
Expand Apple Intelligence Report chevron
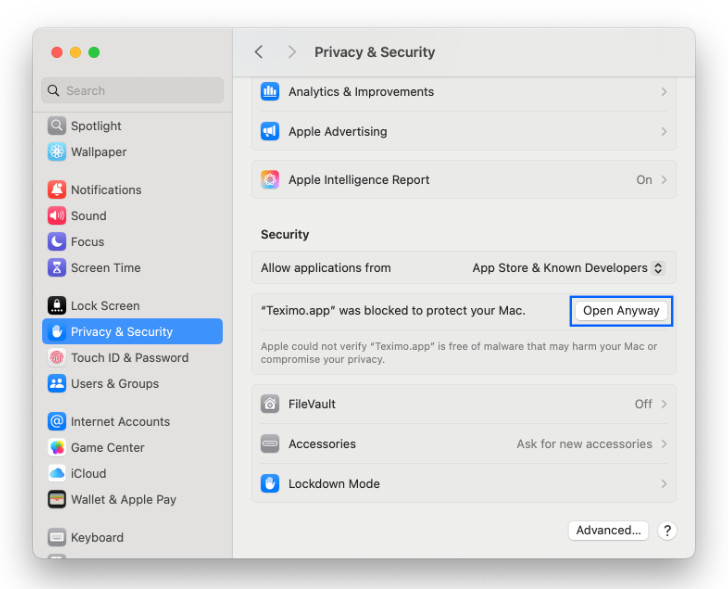664,180
